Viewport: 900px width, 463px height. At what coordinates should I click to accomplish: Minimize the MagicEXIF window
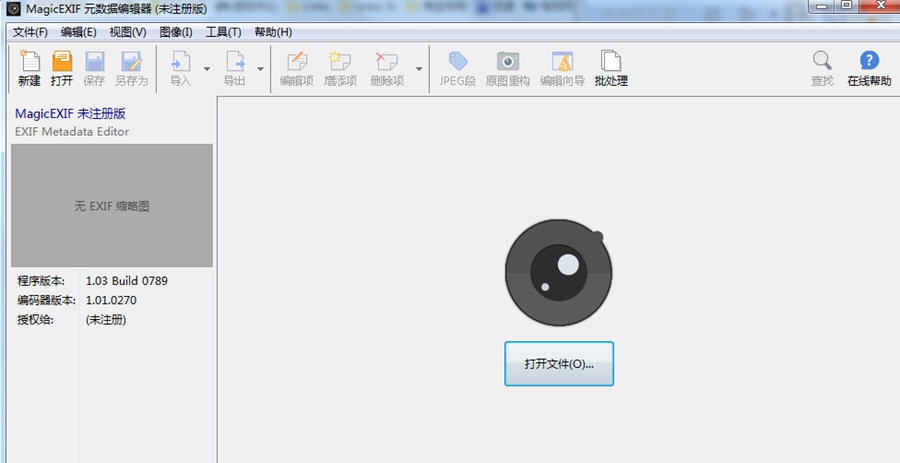tap(823, 6)
